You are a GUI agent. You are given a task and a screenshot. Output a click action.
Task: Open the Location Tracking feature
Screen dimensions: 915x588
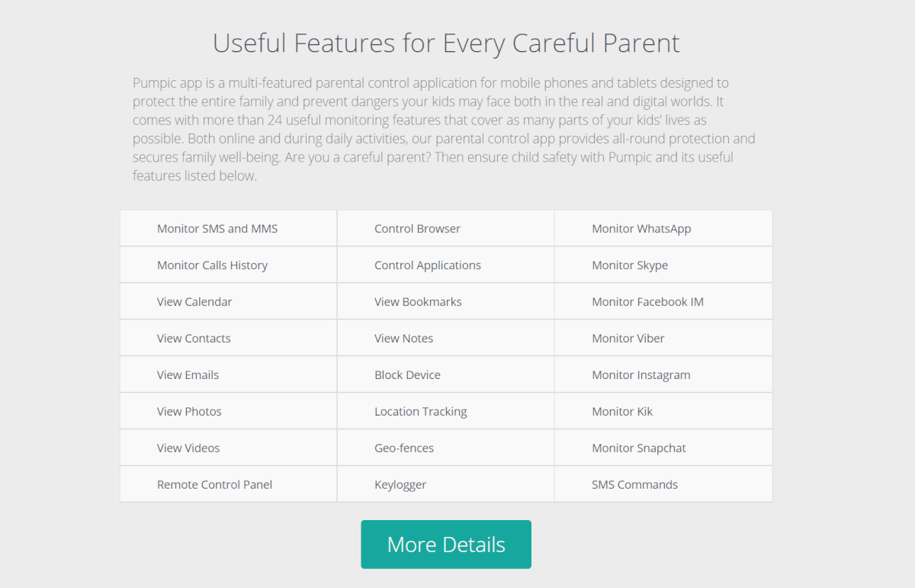[445, 412]
